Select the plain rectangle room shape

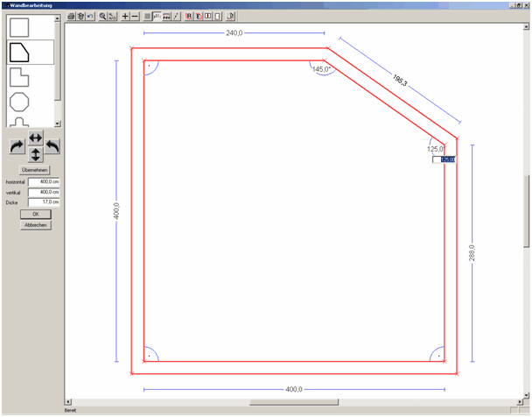tap(19, 27)
